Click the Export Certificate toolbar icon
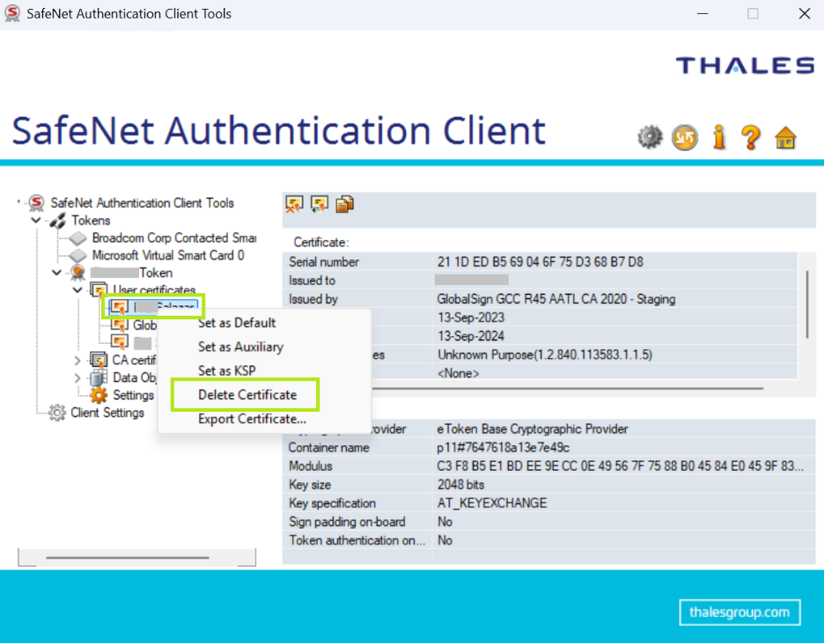Image resolution: width=824 pixels, height=644 pixels. coord(319,204)
